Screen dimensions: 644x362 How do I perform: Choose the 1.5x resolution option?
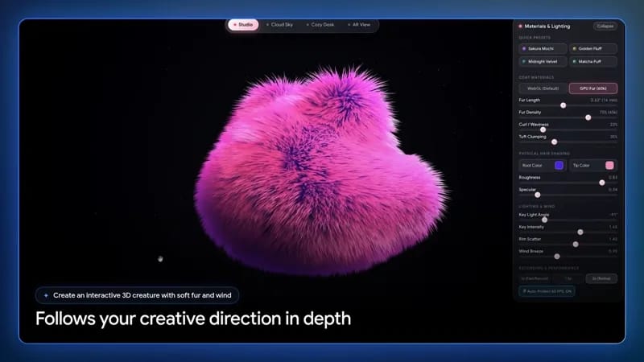pos(568,278)
